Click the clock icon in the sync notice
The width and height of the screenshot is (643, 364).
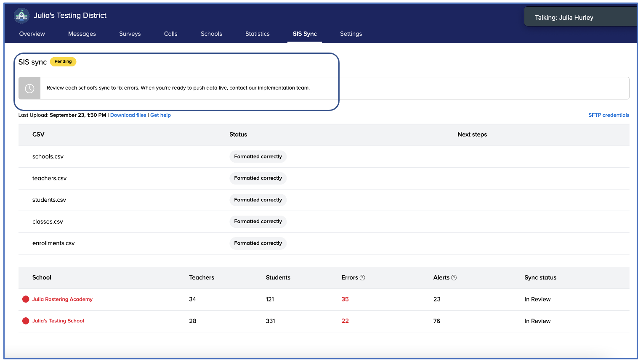[x=29, y=88]
